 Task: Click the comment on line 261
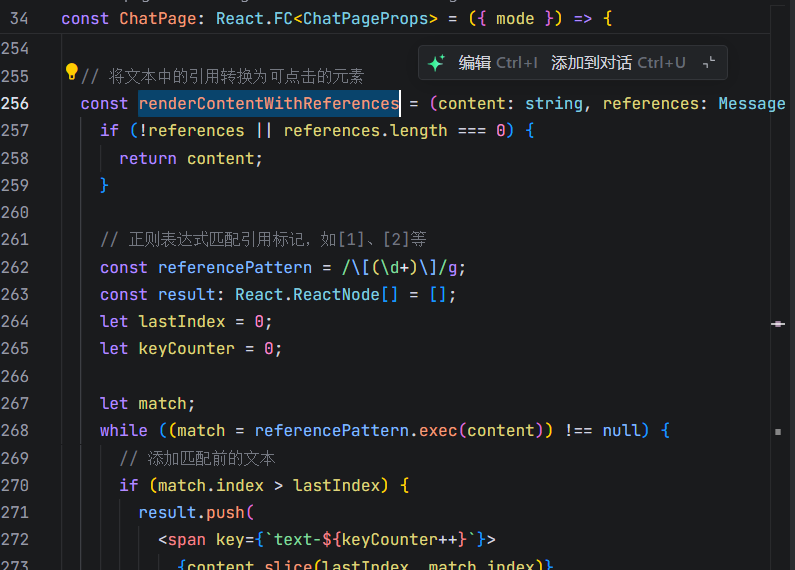(263, 239)
